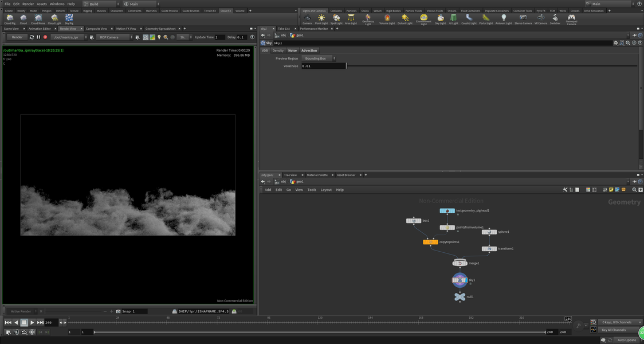This screenshot has height=344, width=644.
Task: Click the copytopoints1 node
Action: pos(430,242)
